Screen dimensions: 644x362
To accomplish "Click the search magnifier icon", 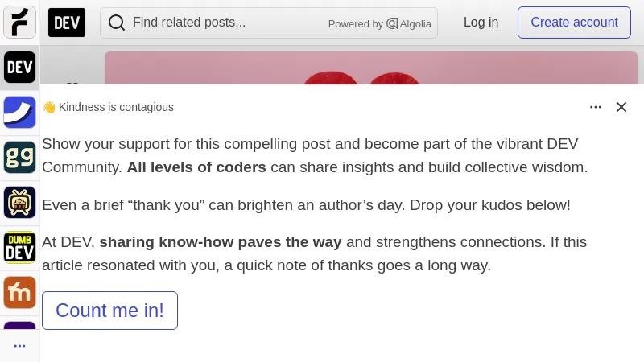I will coord(117,23).
